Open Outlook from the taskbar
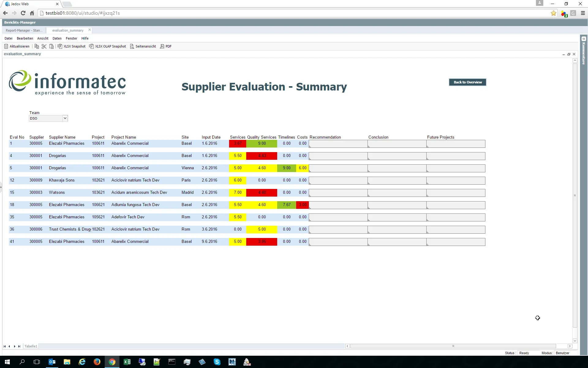The height and width of the screenshot is (368, 588). [x=52, y=362]
